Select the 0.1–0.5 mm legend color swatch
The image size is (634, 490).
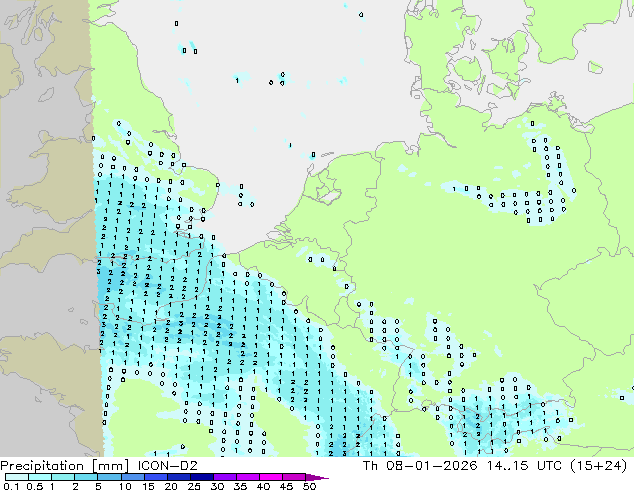point(17,477)
